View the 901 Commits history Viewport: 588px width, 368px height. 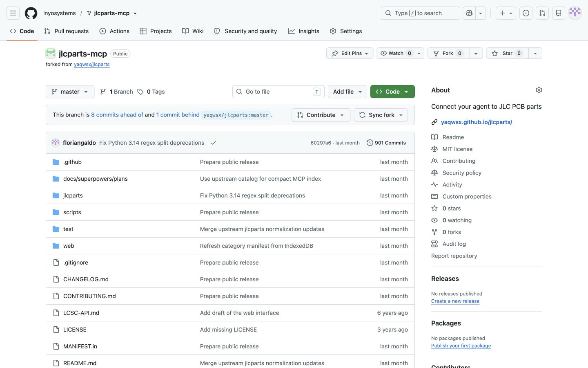tap(386, 143)
